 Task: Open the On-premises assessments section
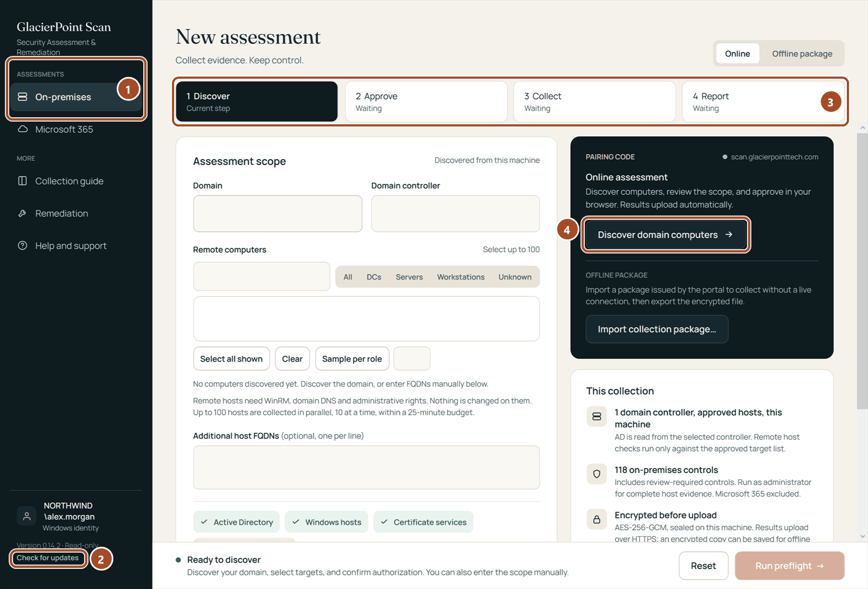pos(76,97)
